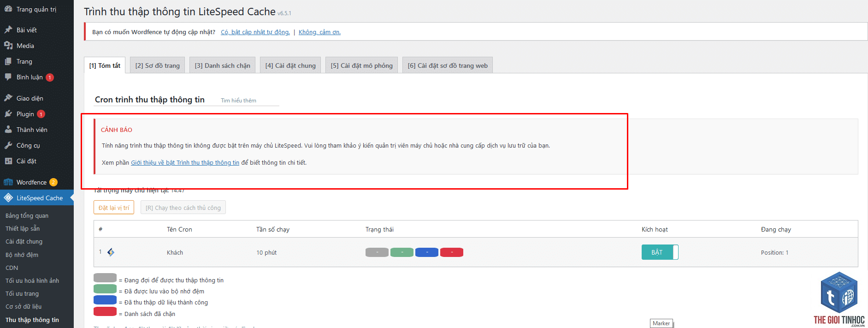
Task: Toggle the BẬT switch for Khách cron
Action: click(x=660, y=252)
